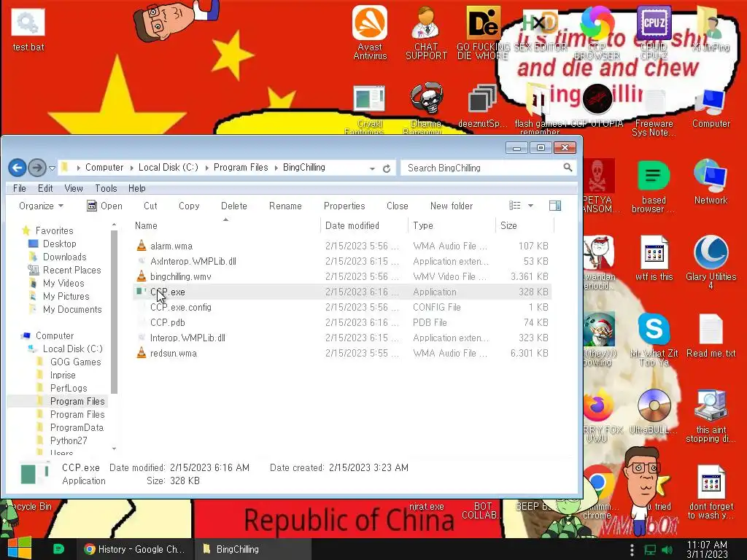Open Avast Antivirus desktop icon
747x560 pixels.
coord(370,32)
